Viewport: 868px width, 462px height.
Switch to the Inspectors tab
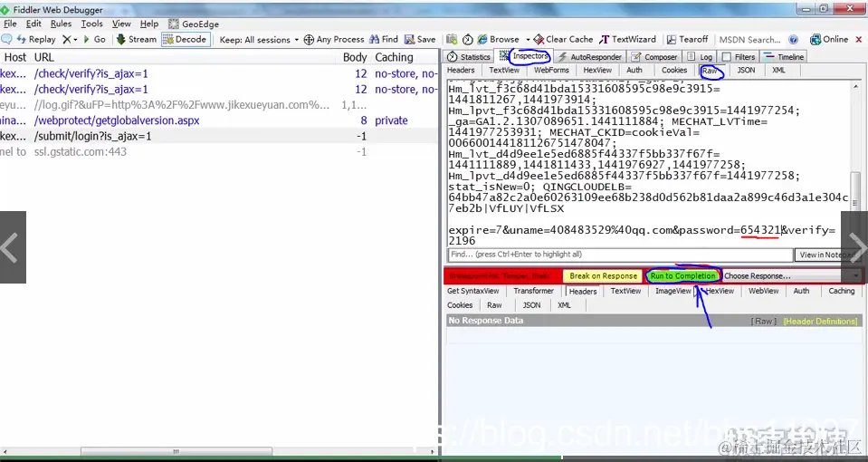[525, 56]
